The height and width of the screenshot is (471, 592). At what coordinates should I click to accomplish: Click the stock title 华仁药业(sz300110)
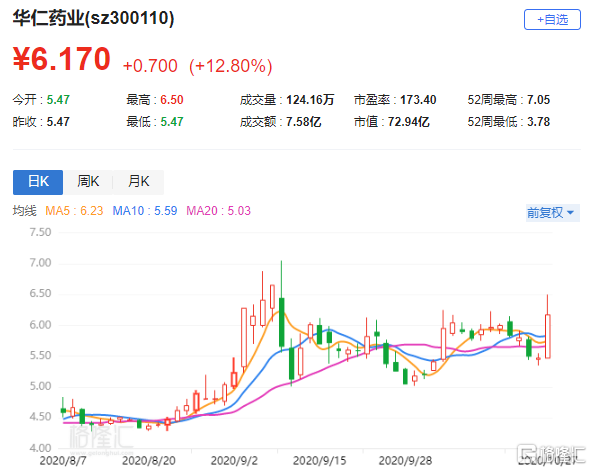click(x=93, y=18)
